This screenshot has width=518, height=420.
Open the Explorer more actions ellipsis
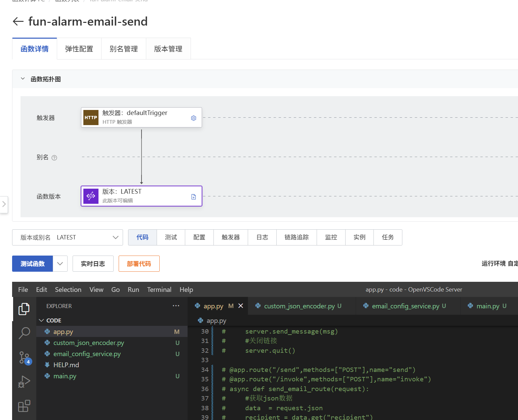pos(176,306)
